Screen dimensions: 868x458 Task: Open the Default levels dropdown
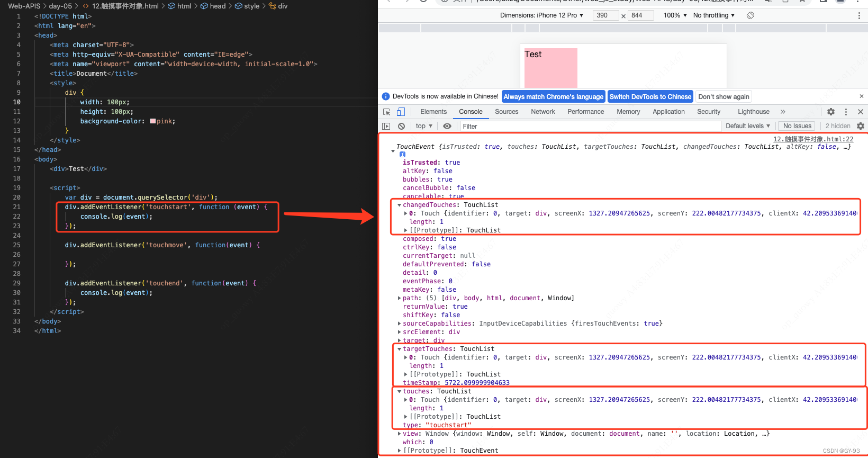[748, 126]
